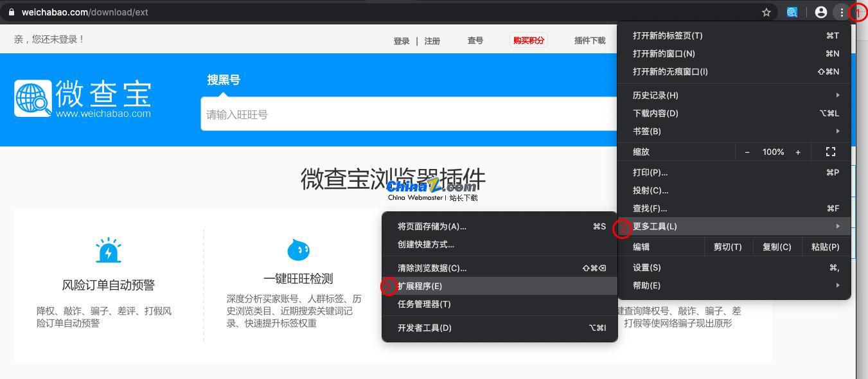Screen dimensions: 868x379
Task: Open the 插件下载 navigation link
Action: (x=590, y=40)
